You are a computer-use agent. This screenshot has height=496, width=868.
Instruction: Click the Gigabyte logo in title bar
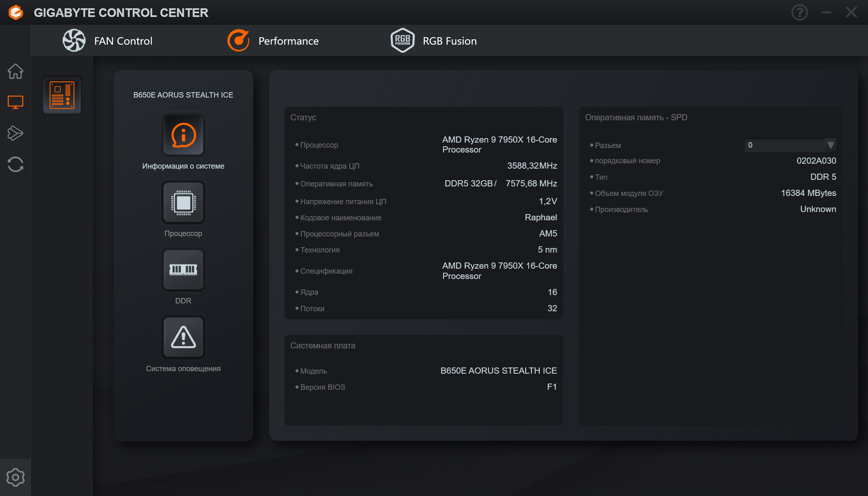(x=16, y=12)
